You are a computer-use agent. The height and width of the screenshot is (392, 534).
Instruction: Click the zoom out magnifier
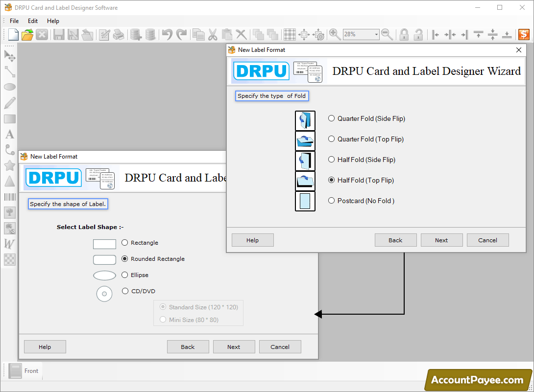pyautogui.click(x=387, y=34)
